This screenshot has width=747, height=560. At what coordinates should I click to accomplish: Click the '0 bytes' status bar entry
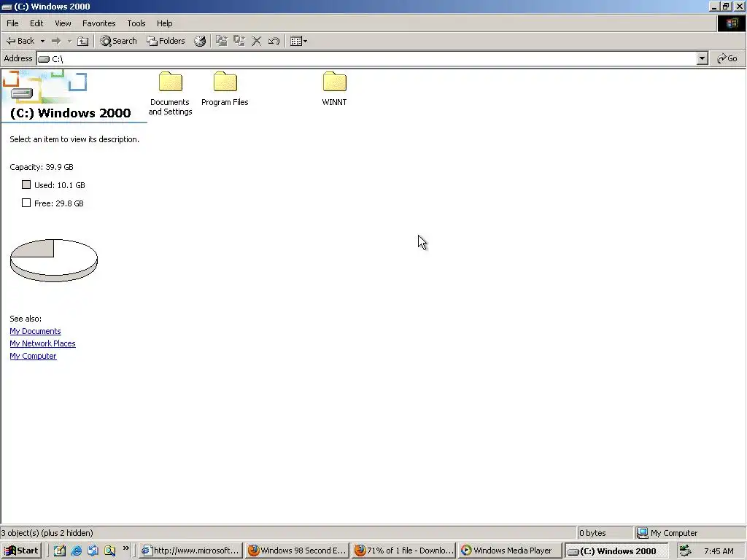tap(592, 533)
